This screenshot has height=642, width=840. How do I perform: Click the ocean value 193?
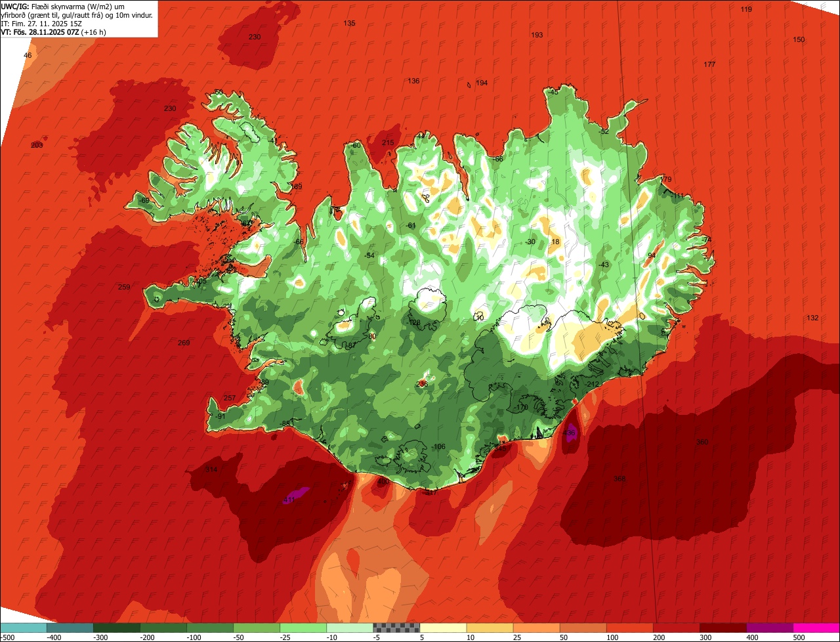coord(537,35)
